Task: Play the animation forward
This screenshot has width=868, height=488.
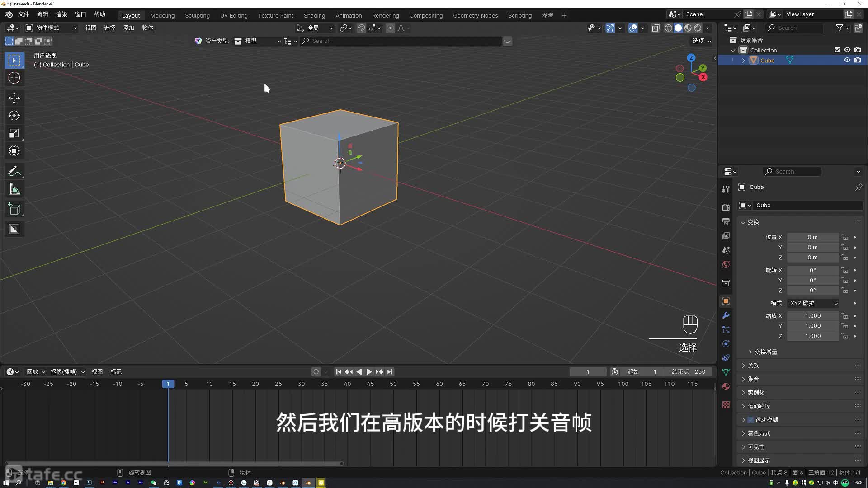Action: (369, 372)
